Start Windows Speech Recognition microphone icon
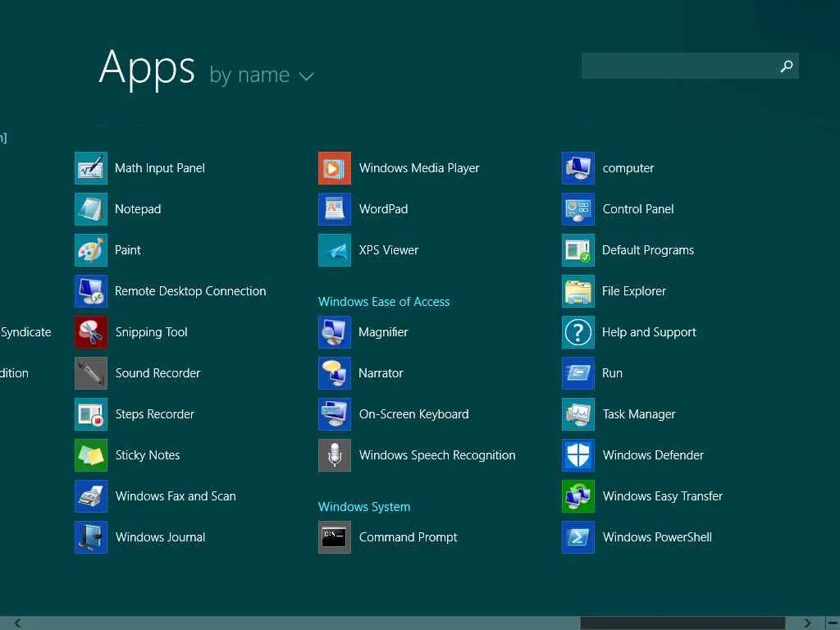This screenshot has height=630, width=840. (x=335, y=455)
